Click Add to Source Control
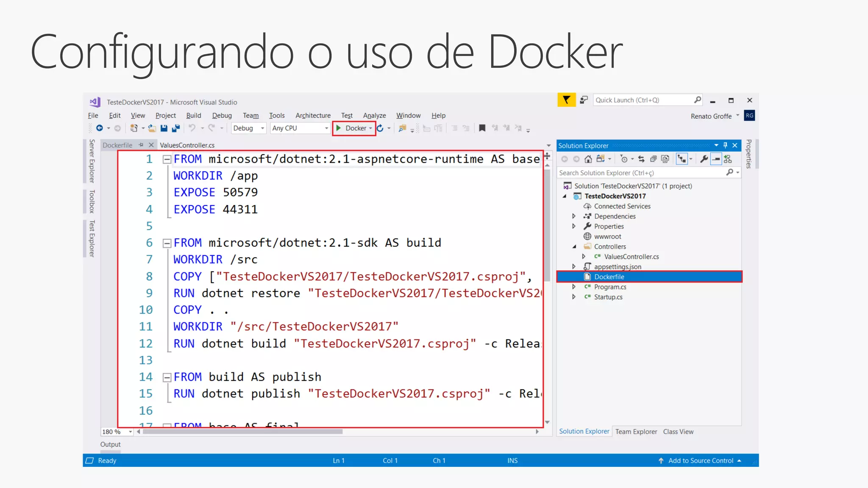868x488 pixels. 701,460
